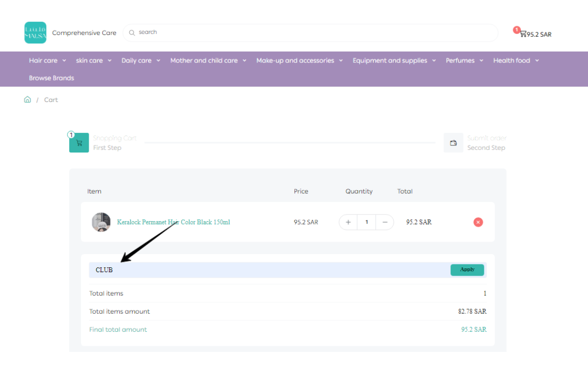The width and height of the screenshot is (588, 371).
Task: Expand the Hair care menu
Action: pos(47,60)
